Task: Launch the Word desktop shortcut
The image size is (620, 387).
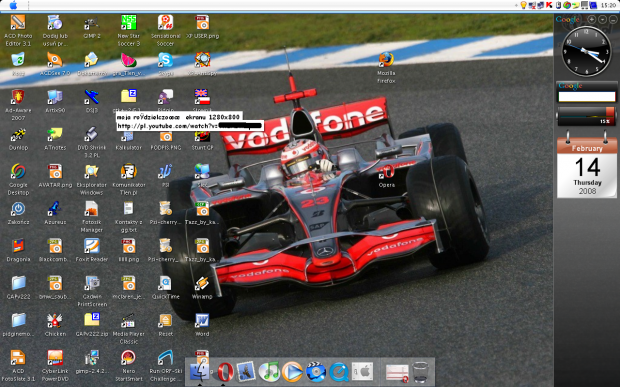Action: click(x=202, y=325)
